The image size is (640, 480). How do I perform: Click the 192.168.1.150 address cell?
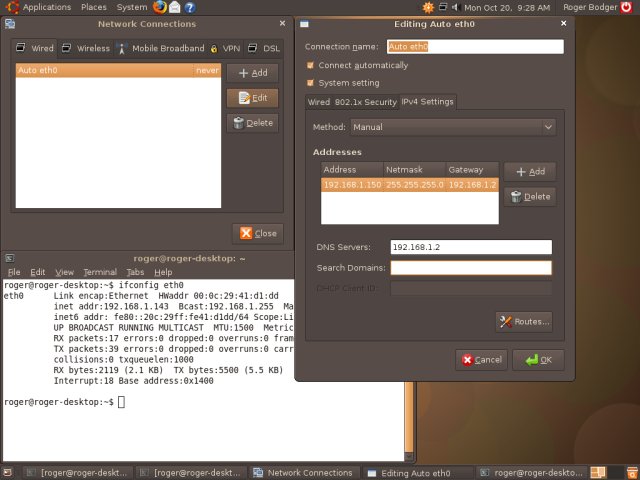click(x=352, y=185)
